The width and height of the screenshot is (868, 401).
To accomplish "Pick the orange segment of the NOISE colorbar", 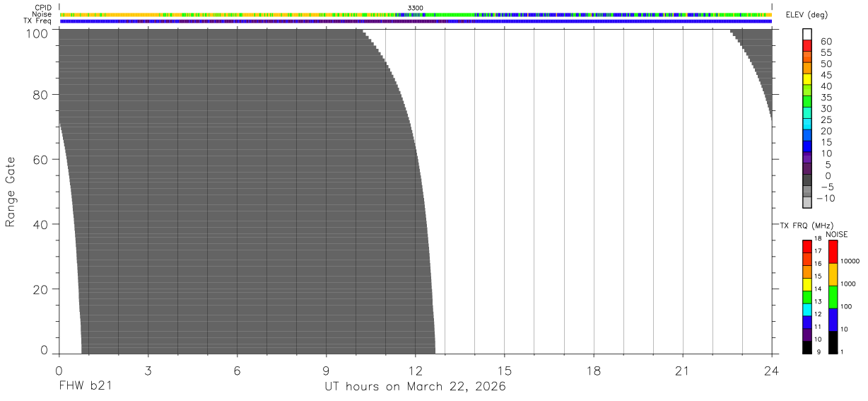I will [x=833, y=274].
